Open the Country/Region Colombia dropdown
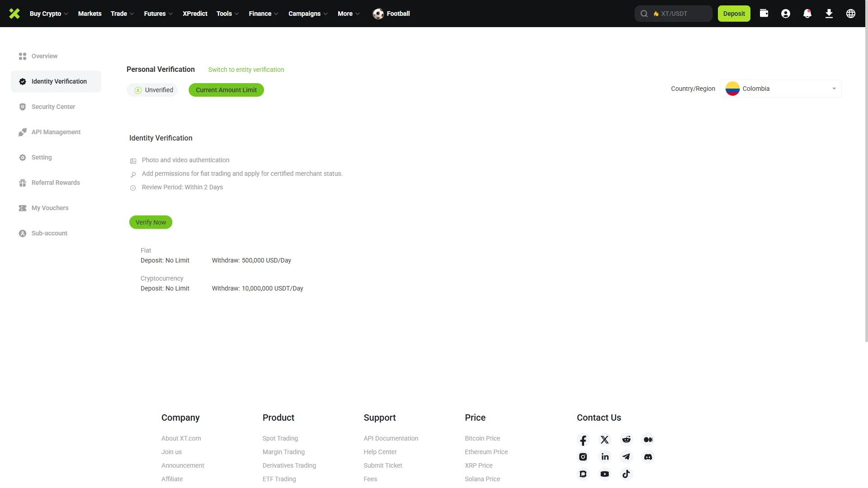 [x=781, y=89]
